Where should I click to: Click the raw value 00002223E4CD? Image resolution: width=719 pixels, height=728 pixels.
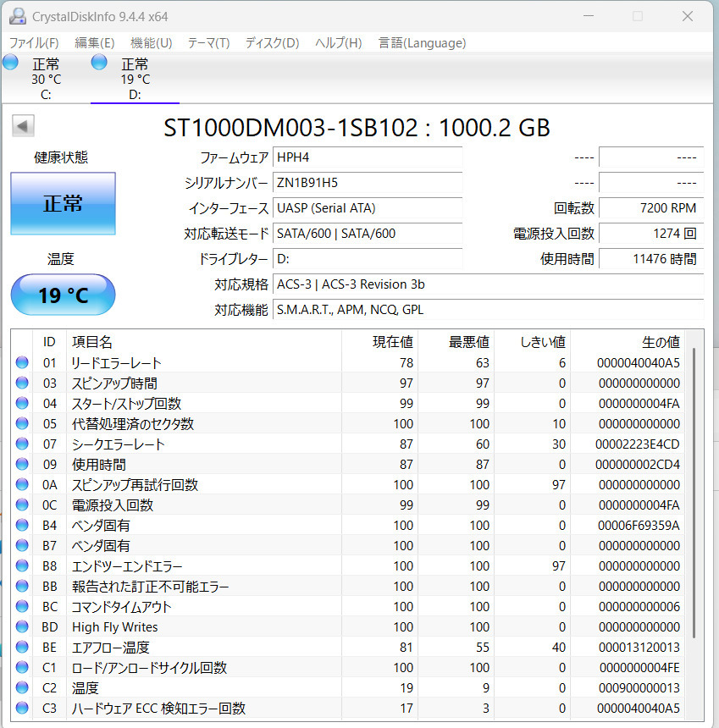point(637,444)
